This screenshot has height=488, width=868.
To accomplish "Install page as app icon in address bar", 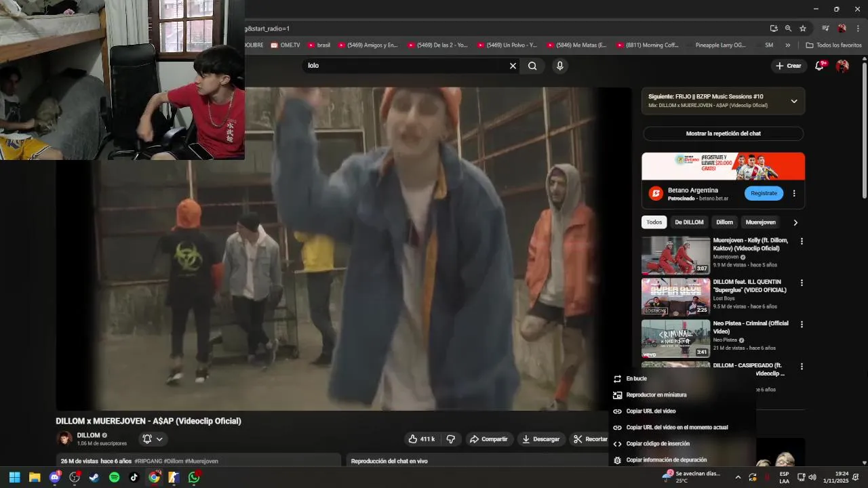I will pos(774,28).
